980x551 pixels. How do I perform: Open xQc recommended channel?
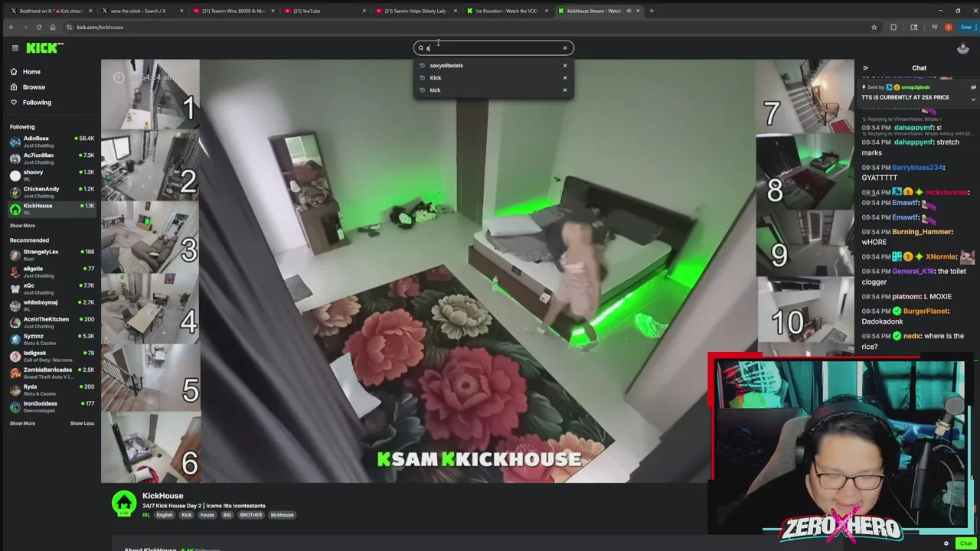[x=51, y=288]
